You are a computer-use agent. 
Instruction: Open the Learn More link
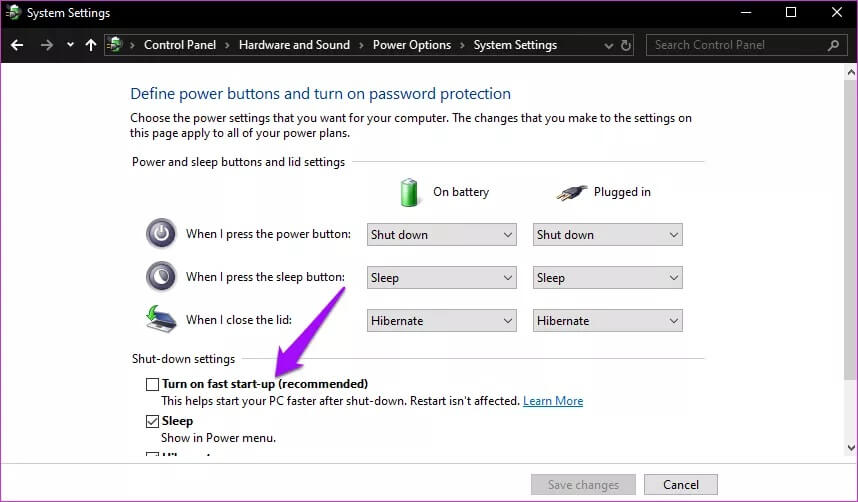pyautogui.click(x=553, y=401)
